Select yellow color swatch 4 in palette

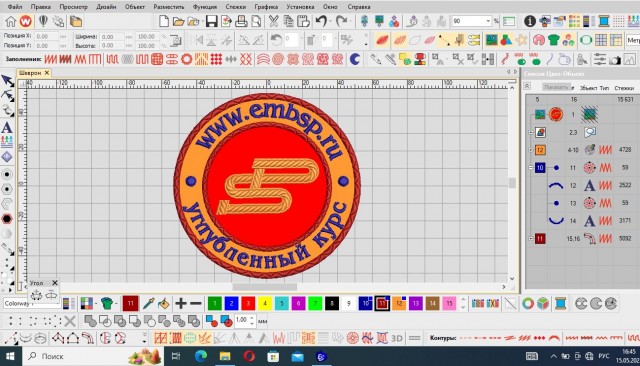click(x=265, y=303)
